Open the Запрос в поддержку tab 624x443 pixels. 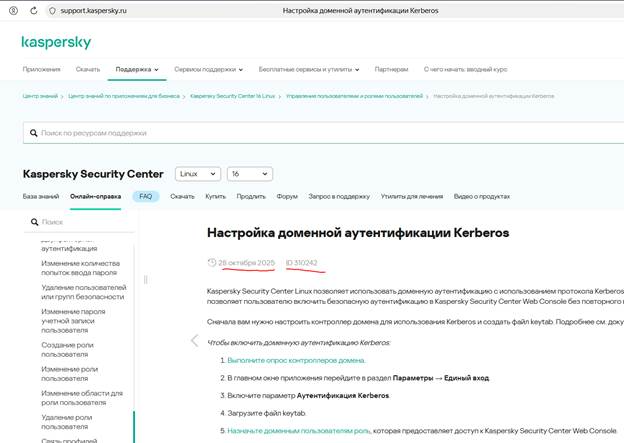coord(339,196)
